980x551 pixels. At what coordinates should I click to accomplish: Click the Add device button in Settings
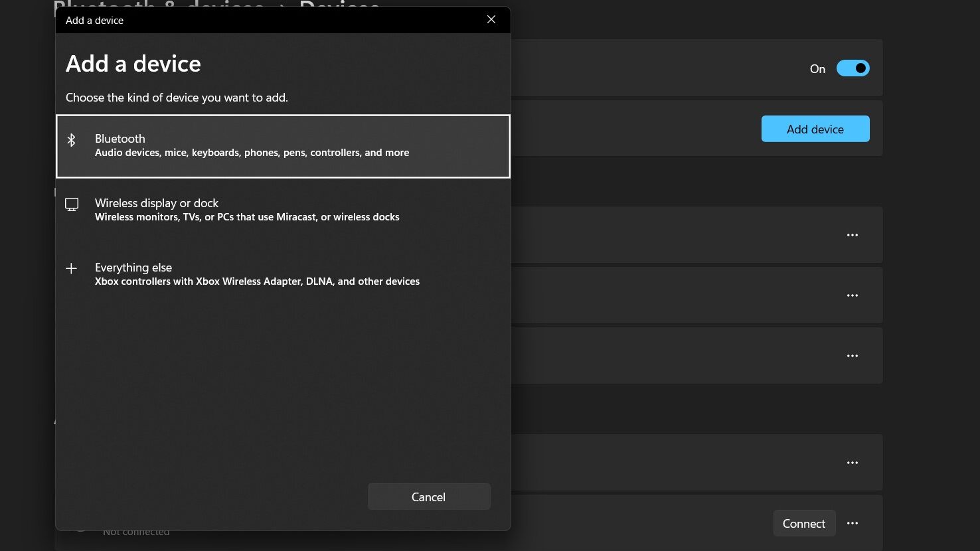pos(815,129)
